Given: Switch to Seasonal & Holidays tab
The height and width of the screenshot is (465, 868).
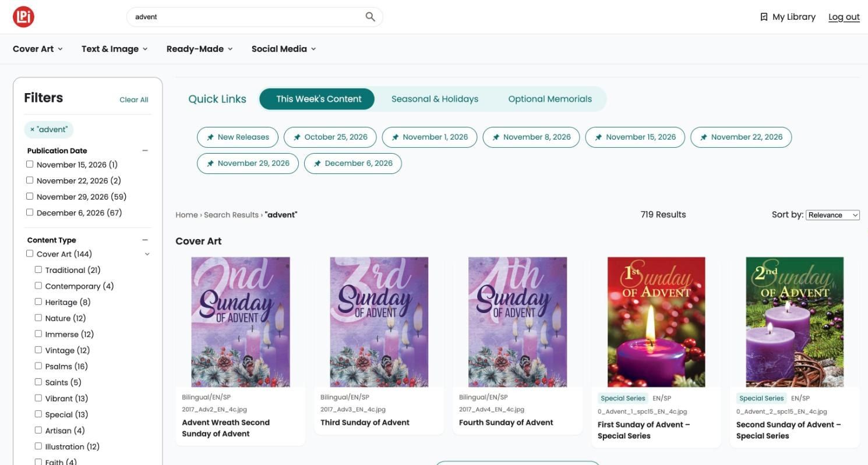Looking at the screenshot, I should coord(435,99).
